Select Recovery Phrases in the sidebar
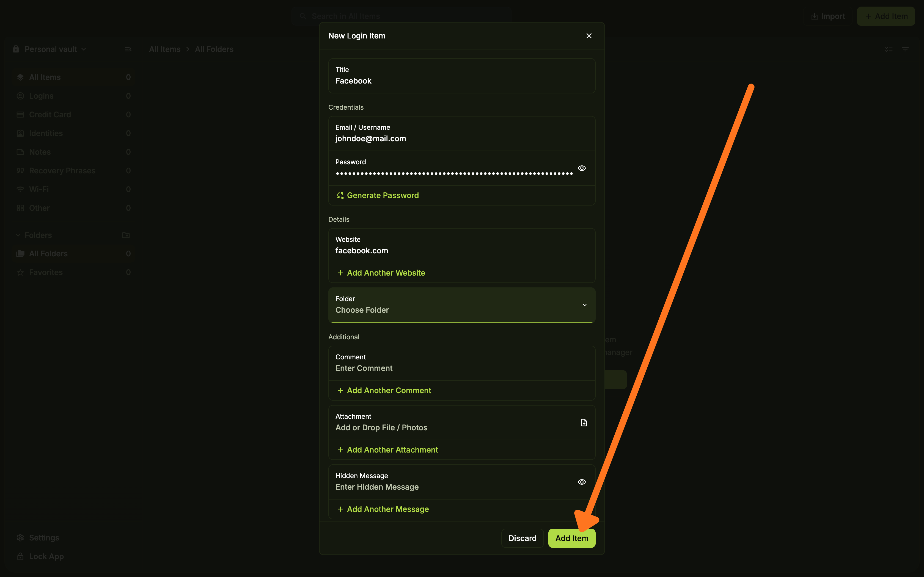Viewport: 924px width, 577px height. click(62, 171)
